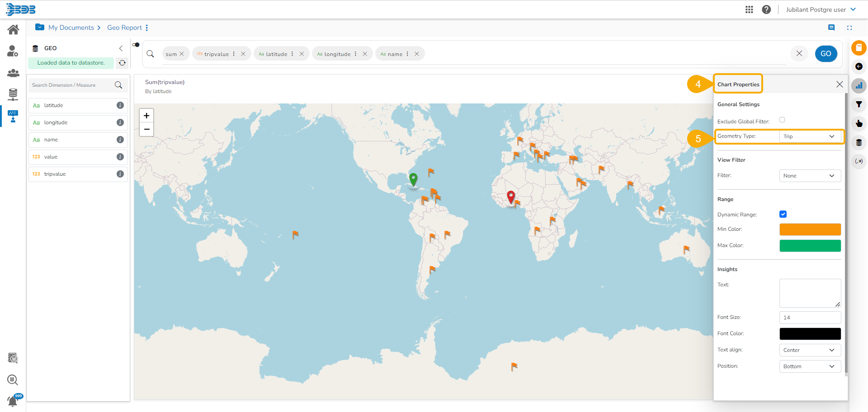The image size is (868, 412).
Task: Refresh the GEO datastore
Action: 122,63
